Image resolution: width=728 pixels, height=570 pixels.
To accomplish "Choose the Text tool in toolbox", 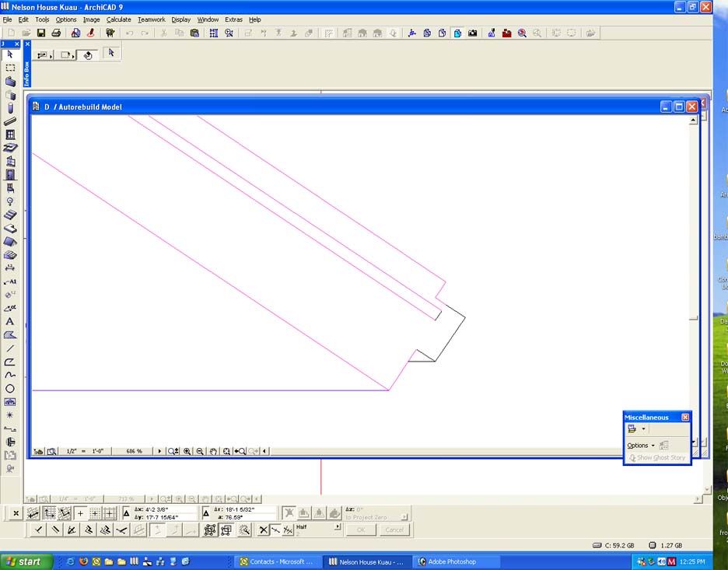I will [10, 321].
